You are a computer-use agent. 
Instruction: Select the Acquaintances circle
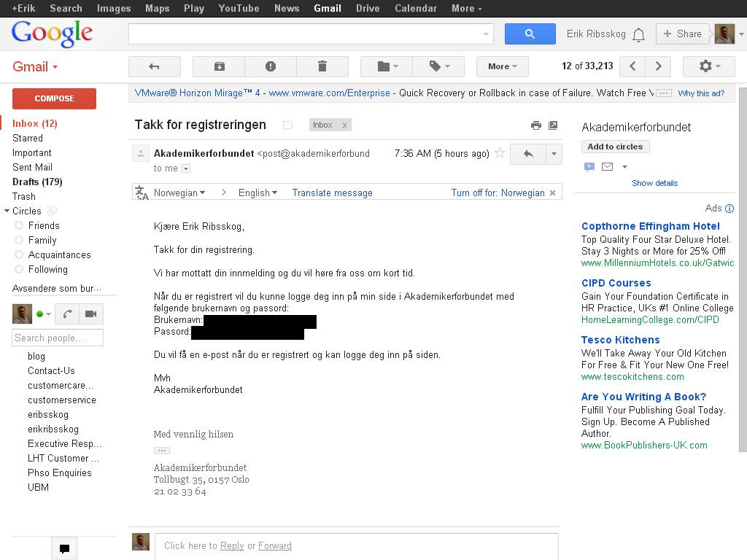click(x=60, y=254)
